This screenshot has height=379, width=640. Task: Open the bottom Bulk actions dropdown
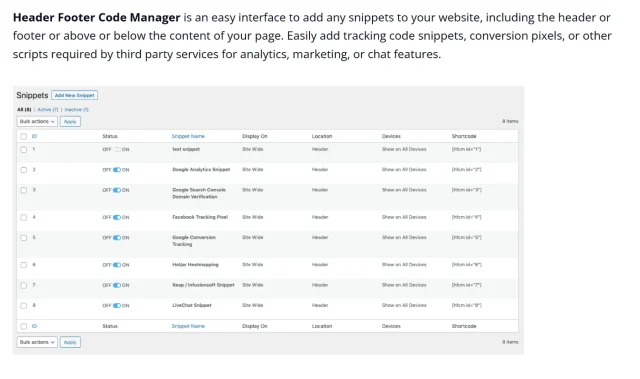coord(37,342)
